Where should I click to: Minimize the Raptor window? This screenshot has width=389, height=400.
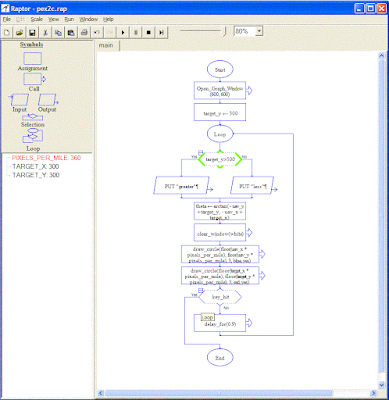(x=359, y=9)
